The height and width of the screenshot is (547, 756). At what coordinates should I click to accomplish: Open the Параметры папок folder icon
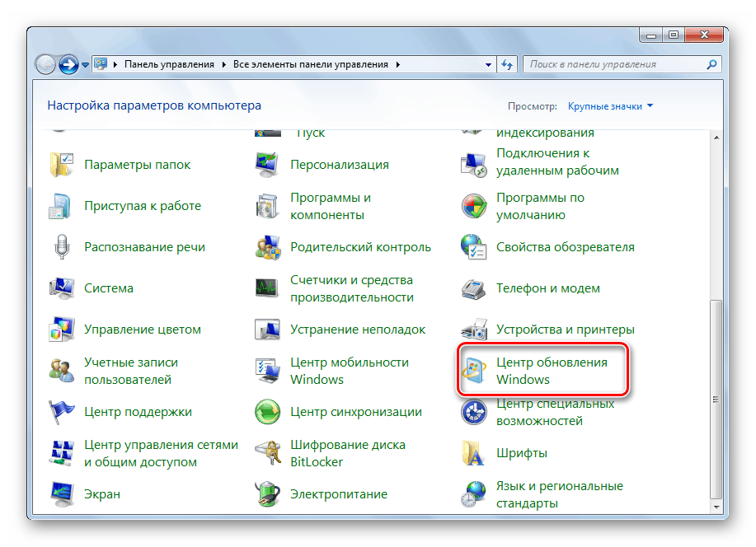point(61,164)
